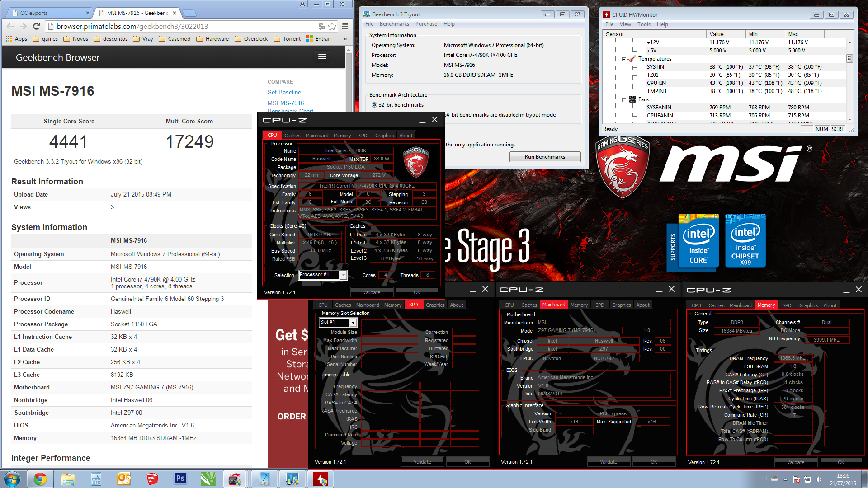868x488 pixels.
Task: Switch to the MSI CPU-Z taskbar icon
Action: coord(235,479)
